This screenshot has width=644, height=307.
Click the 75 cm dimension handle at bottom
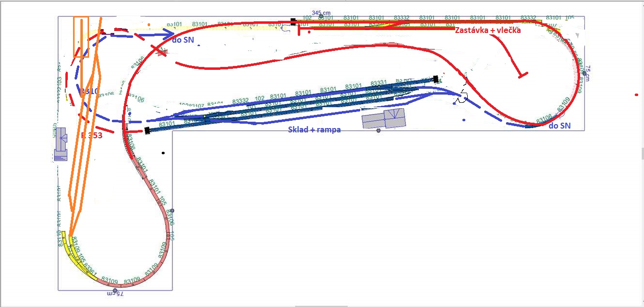click(x=115, y=291)
